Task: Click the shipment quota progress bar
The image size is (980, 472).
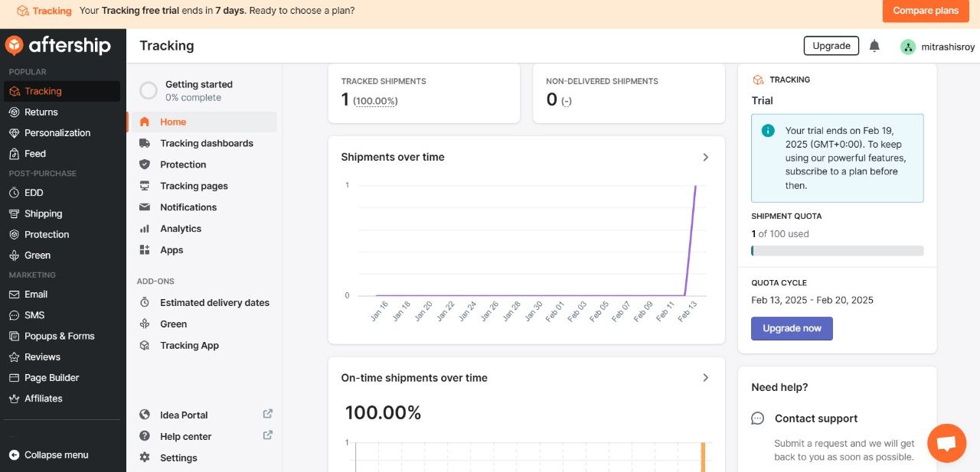Action: pos(837,251)
